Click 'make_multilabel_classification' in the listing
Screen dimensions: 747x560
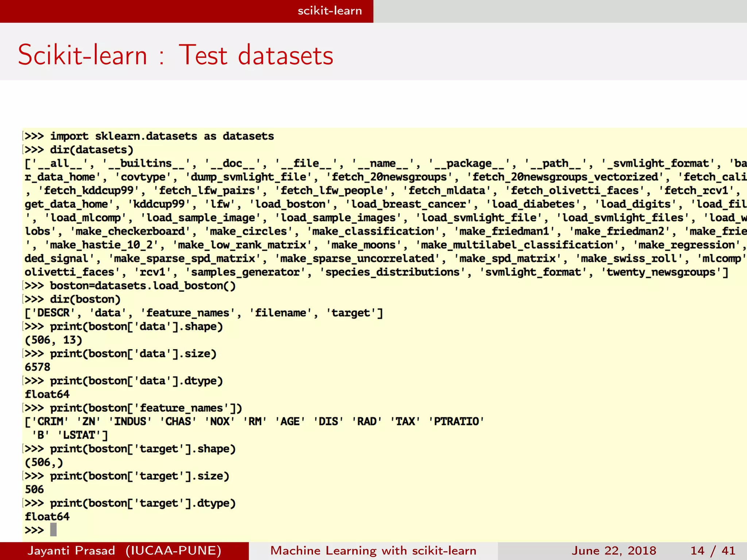click(517, 245)
